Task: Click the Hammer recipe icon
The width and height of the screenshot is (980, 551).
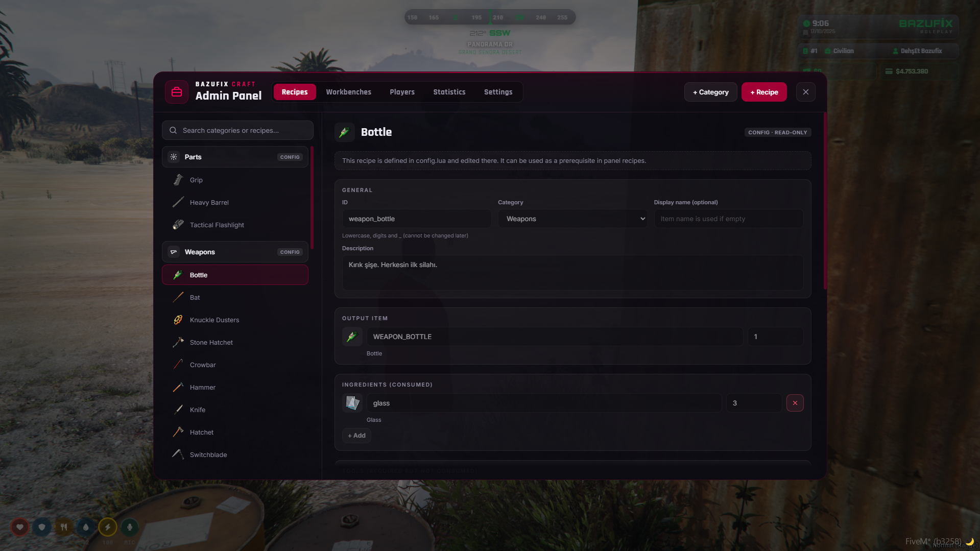Action: [178, 387]
